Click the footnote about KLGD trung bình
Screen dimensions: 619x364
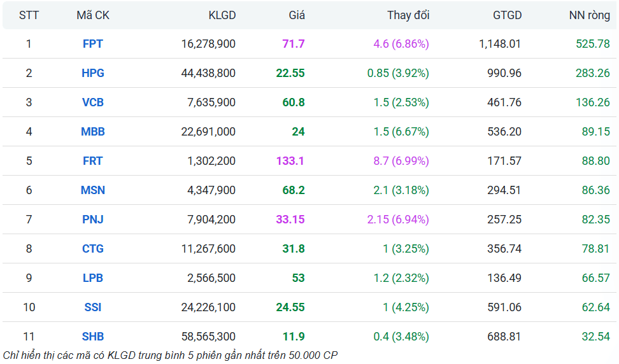[170, 355]
